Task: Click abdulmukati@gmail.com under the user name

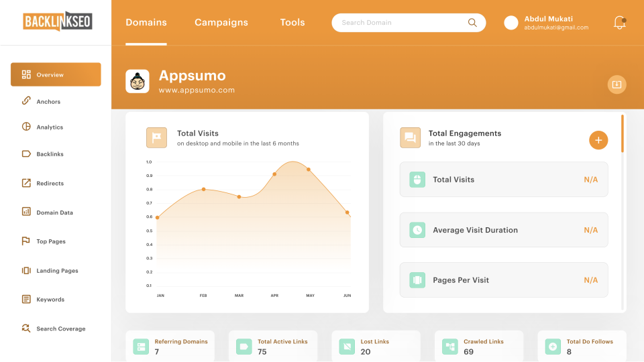Action: point(556,27)
